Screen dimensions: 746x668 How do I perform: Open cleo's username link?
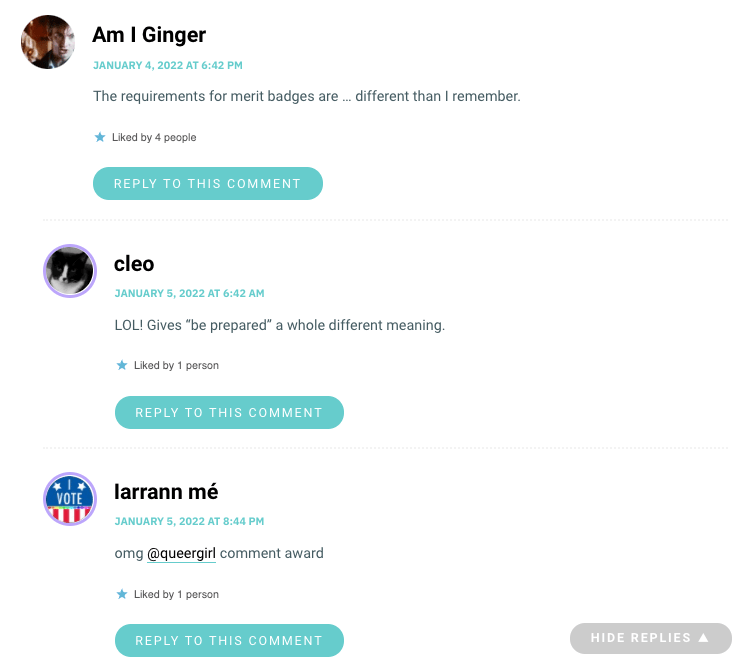134,264
